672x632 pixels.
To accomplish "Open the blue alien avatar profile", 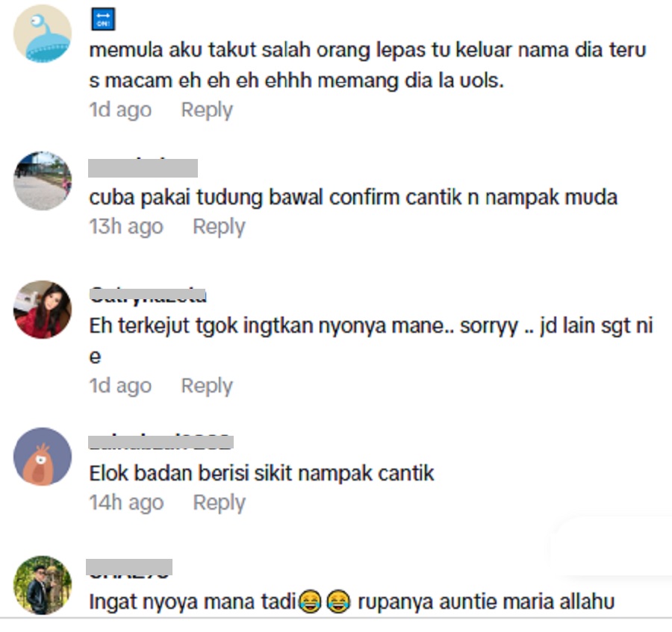I will (x=43, y=34).
